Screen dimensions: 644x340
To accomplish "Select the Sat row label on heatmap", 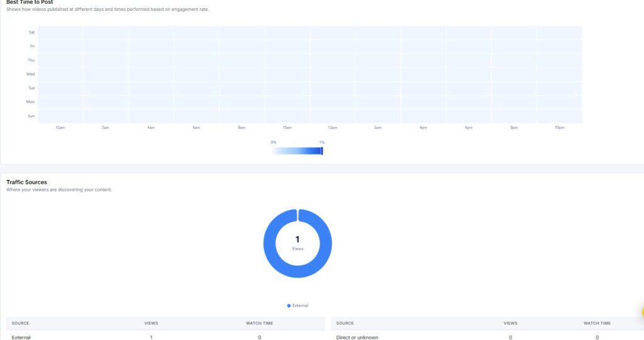I will coord(31,32).
